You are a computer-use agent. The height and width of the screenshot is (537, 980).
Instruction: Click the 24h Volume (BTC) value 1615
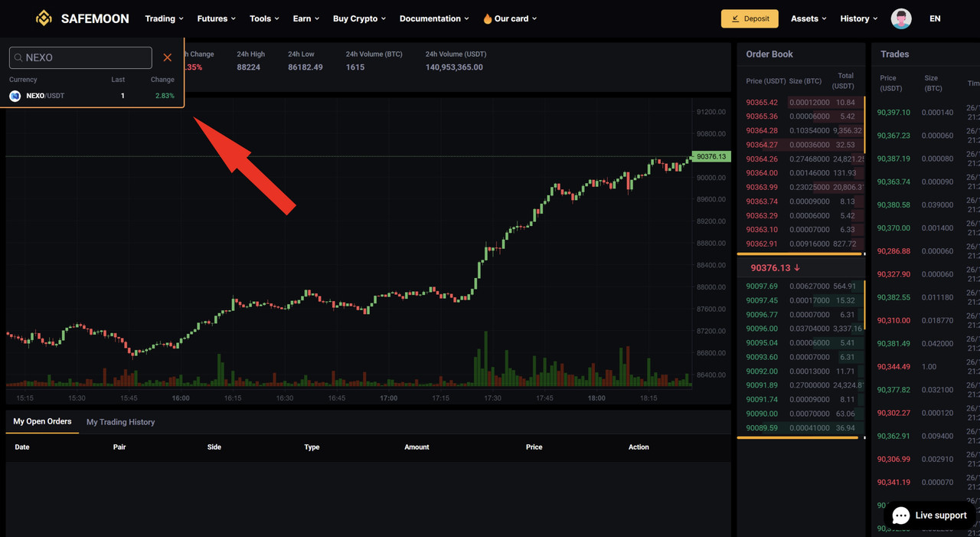[x=355, y=67]
